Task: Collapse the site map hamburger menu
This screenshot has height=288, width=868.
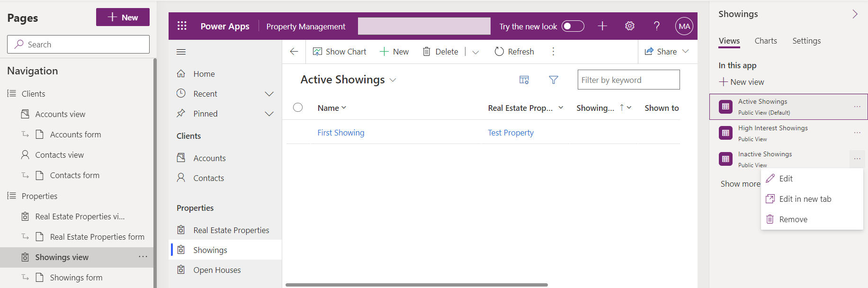Action: coord(181,52)
